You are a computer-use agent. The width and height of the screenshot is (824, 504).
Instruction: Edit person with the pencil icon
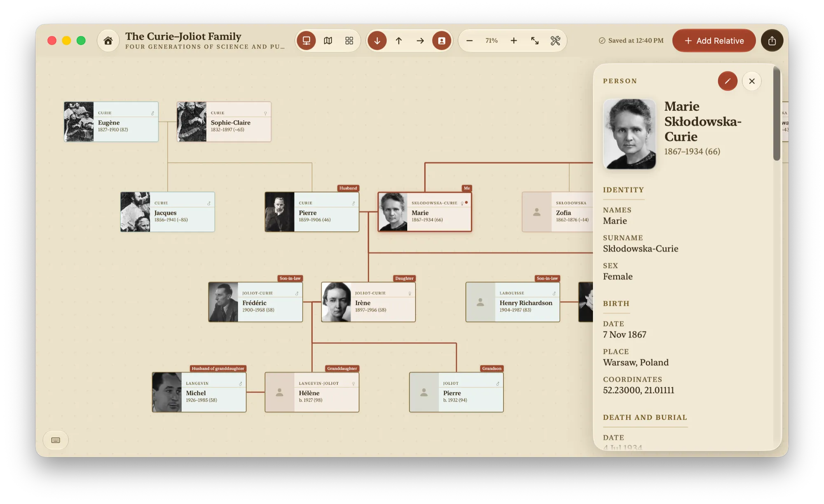coord(728,81)
